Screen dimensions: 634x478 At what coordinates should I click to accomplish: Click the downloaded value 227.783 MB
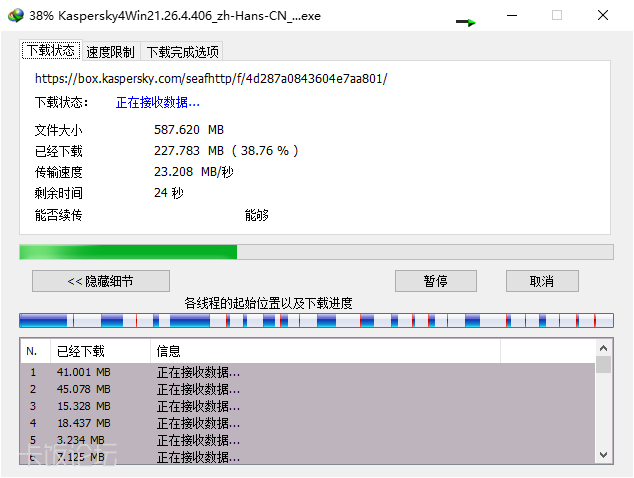coord(189,151)
